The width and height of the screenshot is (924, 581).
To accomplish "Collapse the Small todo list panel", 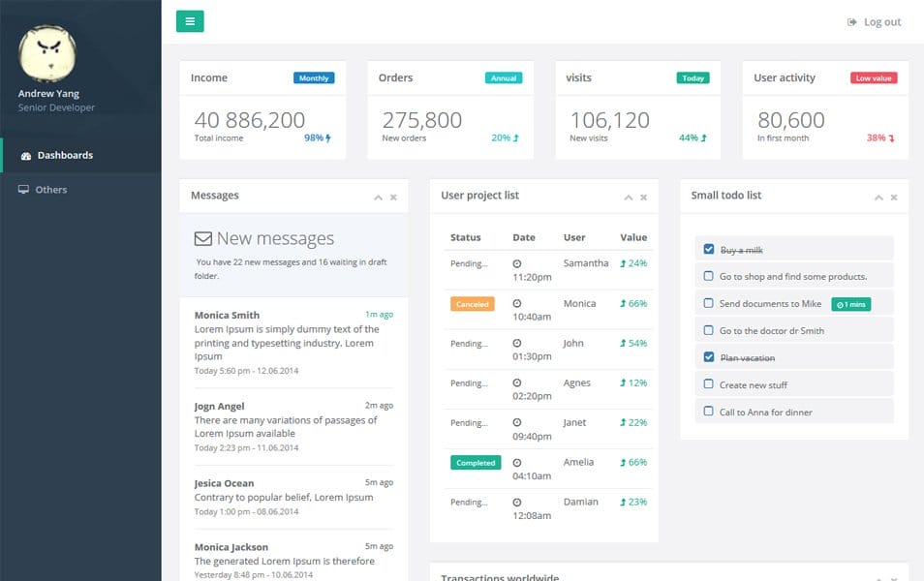I will click(878, 196).
